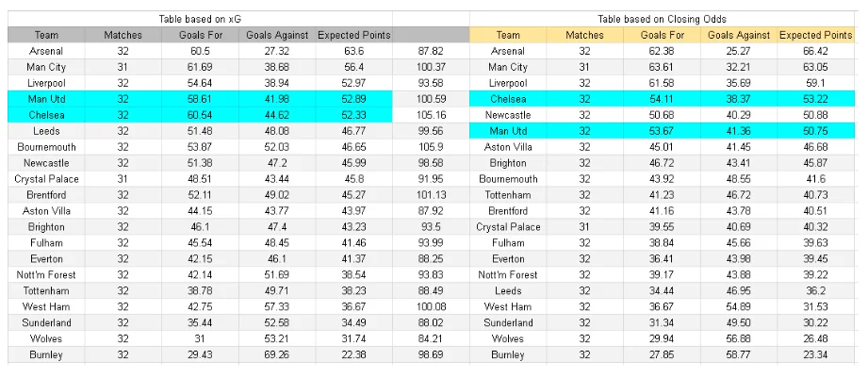This screenshot has height=377, width=868.
Task: Click Burnley's 23.34 expected points cell
Action: click(815, 355)
